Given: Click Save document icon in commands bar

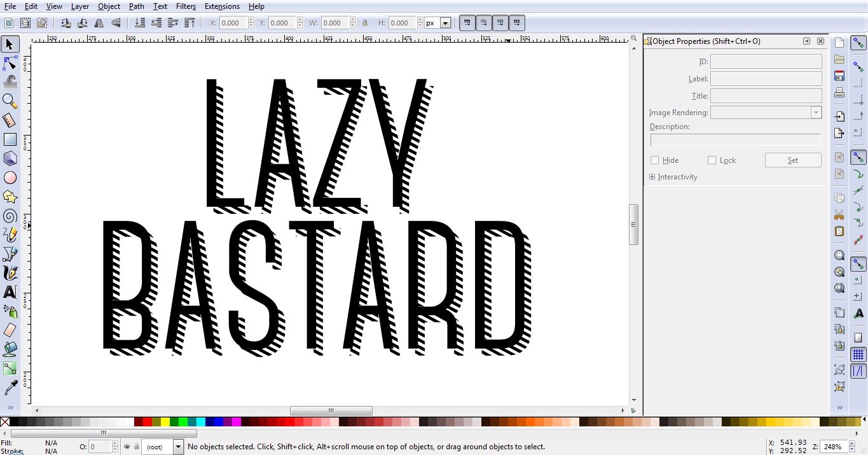Looking at the screenshot, I should click(839, 76).
